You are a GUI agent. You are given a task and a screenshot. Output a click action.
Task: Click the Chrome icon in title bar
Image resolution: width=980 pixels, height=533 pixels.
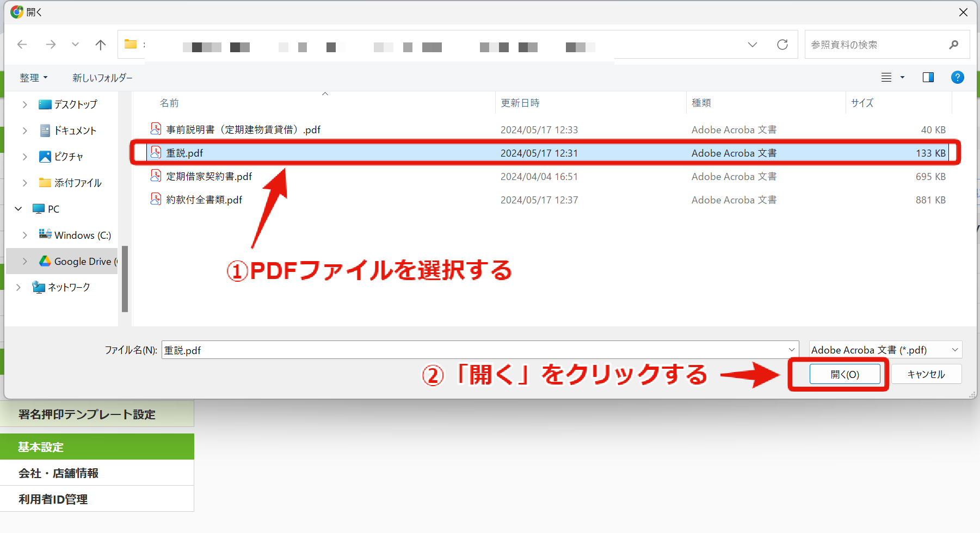pos(17,11)
